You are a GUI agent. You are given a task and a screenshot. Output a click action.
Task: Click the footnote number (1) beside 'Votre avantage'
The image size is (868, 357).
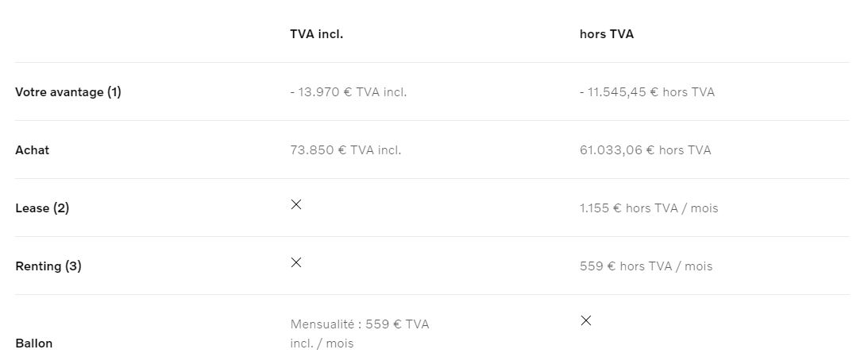[x=114, y=92]
